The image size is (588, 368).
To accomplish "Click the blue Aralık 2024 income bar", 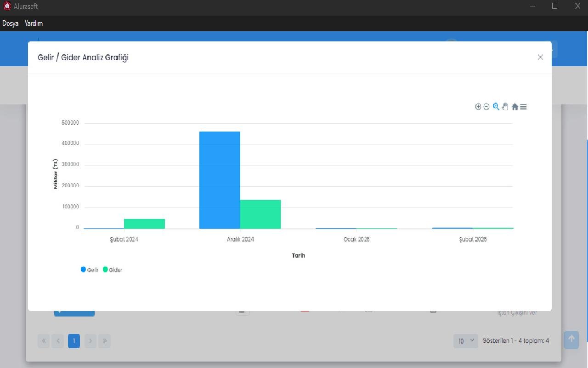I will 220,180.
